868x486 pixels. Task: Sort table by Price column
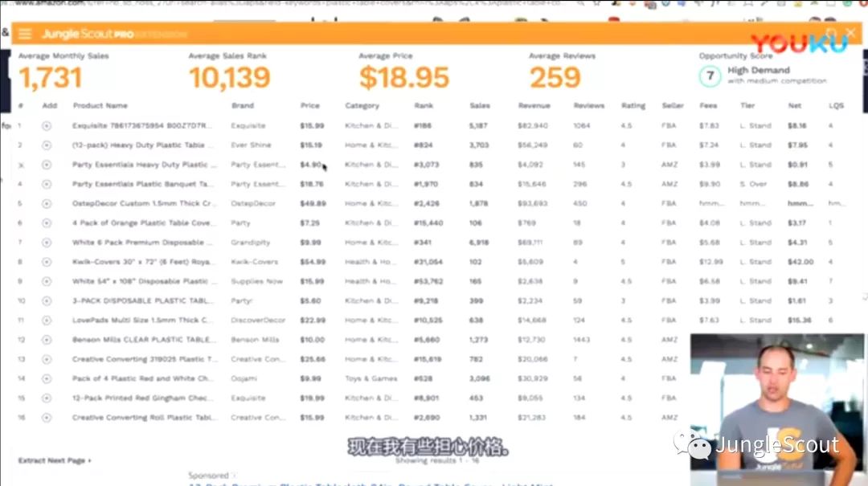click(x=310, y=105)
